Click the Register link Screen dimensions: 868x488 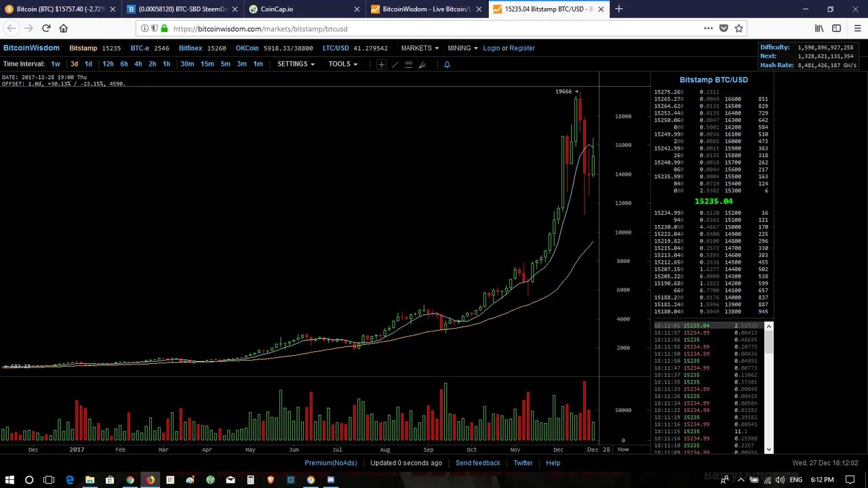pyautogui.click(x=522, y=48)
